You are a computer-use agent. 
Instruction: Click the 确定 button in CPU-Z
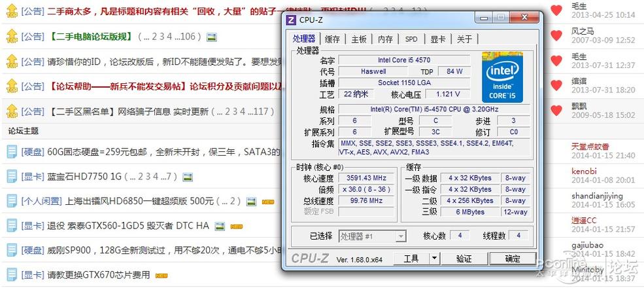coord(512,259)
